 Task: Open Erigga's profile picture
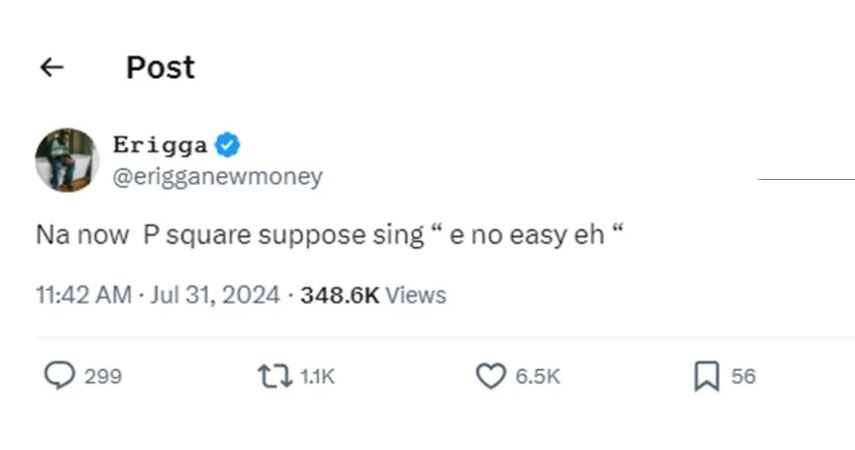67,160
